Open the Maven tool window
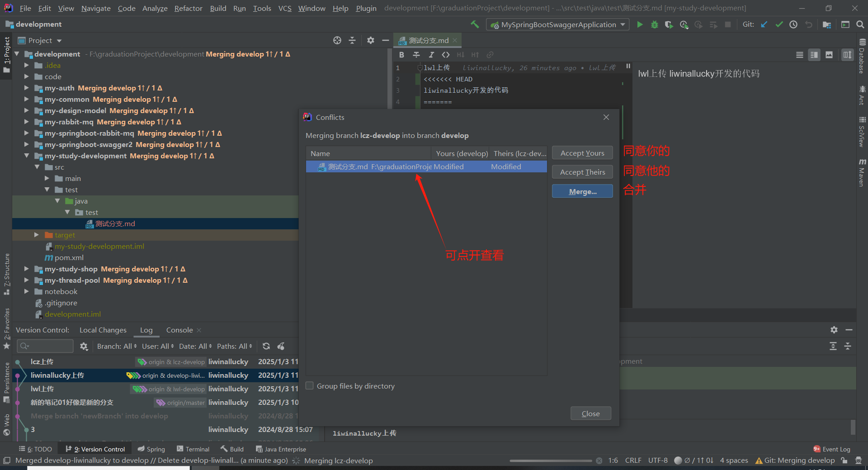 862,173
